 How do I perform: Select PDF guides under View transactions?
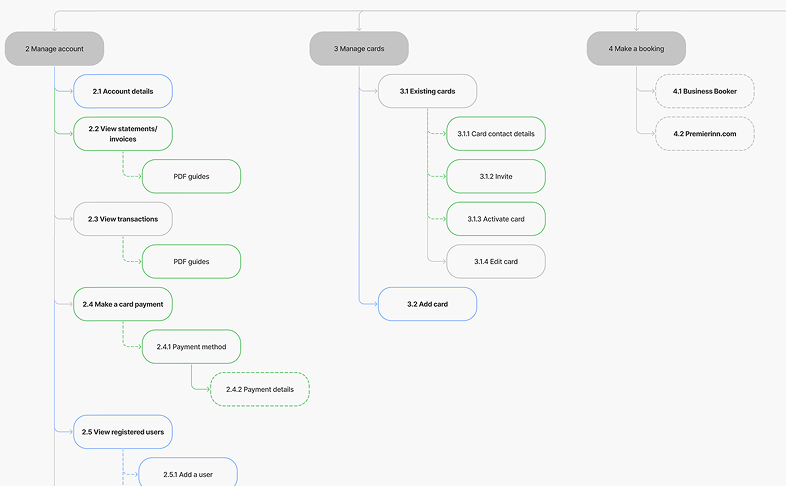[x=191, y=261]
